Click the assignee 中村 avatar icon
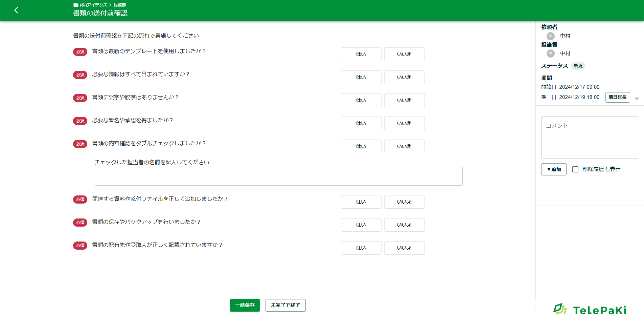The width and height of the screenshot is (644, 314). 550,54
